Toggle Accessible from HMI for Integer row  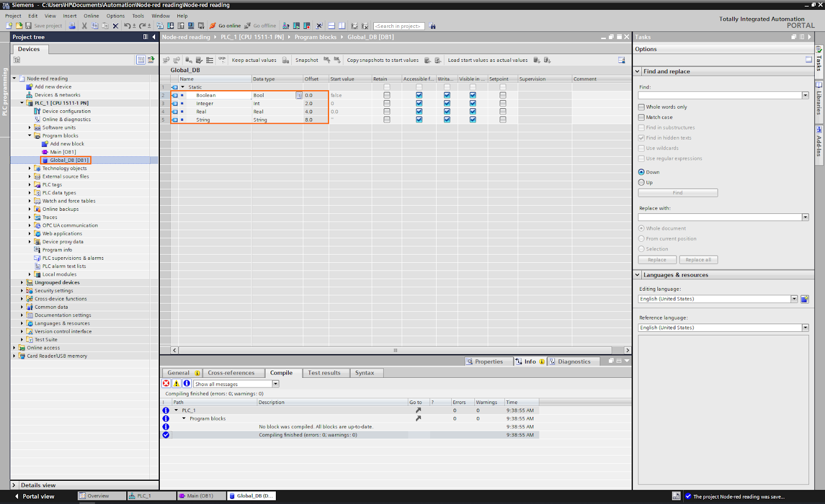coord(419,104)
